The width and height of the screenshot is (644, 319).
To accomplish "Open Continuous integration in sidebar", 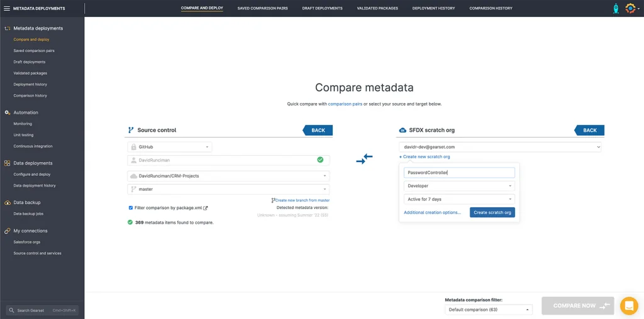I will pos(33,146).
